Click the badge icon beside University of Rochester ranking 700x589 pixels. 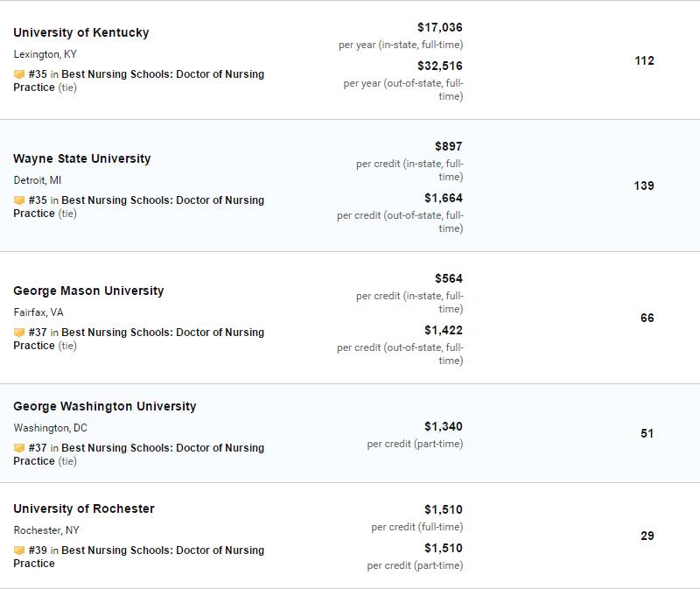coord(19,550)
